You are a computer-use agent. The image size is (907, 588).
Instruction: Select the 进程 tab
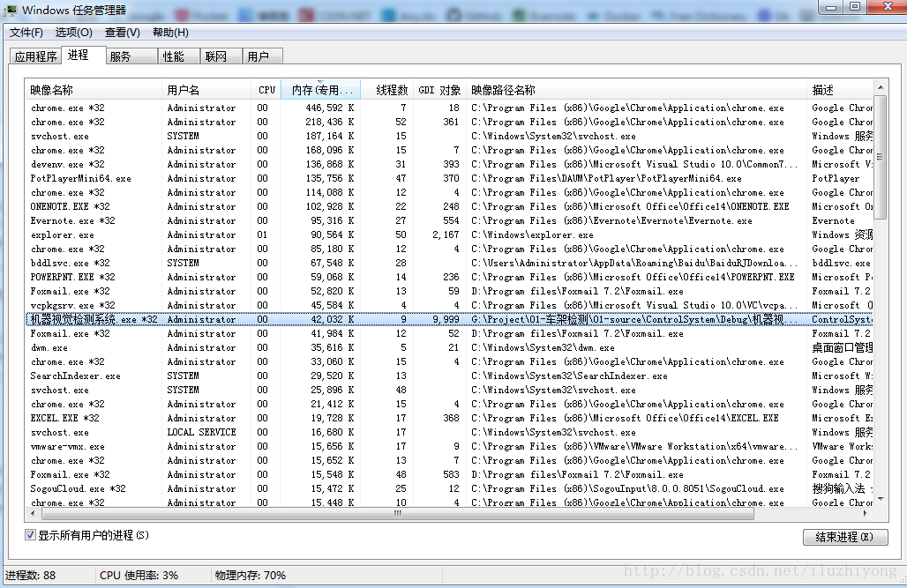point(83,55)
